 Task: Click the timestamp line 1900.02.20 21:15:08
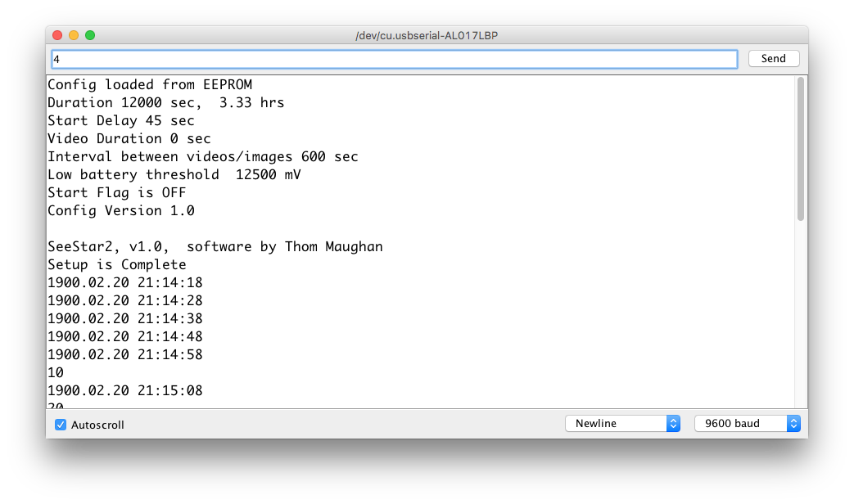point(124,390)
